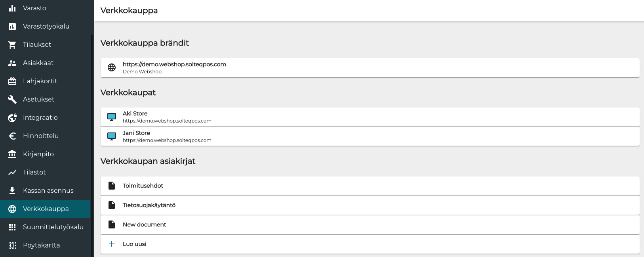Click the Luo uusi button
644x257 pixels.
coord(135,244)
